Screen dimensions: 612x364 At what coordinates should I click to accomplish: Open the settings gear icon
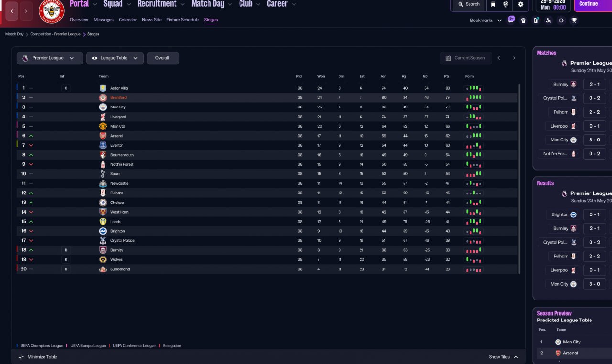[x=521, y=4]
